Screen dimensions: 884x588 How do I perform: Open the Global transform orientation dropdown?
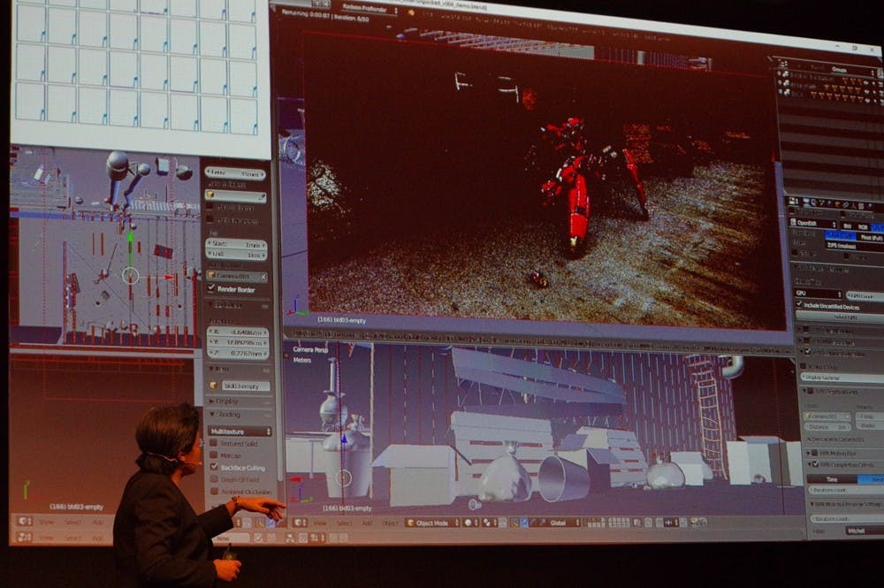point(564,523)
